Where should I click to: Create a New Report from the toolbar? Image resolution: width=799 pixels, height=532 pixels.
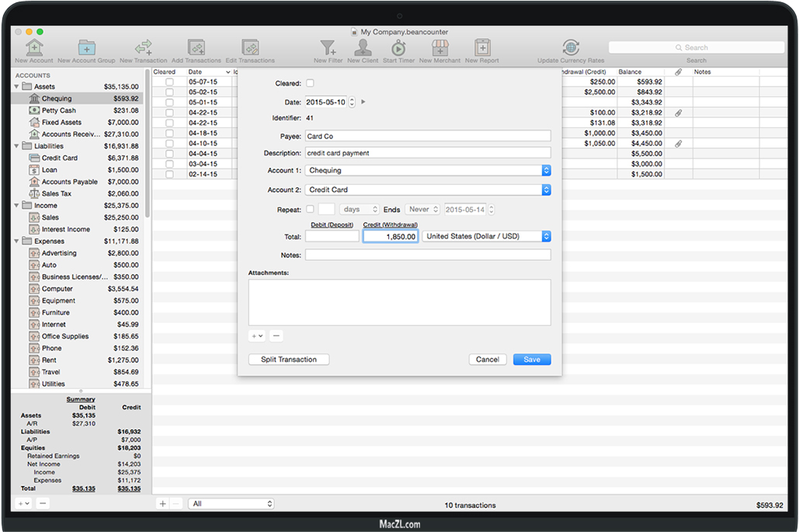pyautogui.click(x=482, y=48)
